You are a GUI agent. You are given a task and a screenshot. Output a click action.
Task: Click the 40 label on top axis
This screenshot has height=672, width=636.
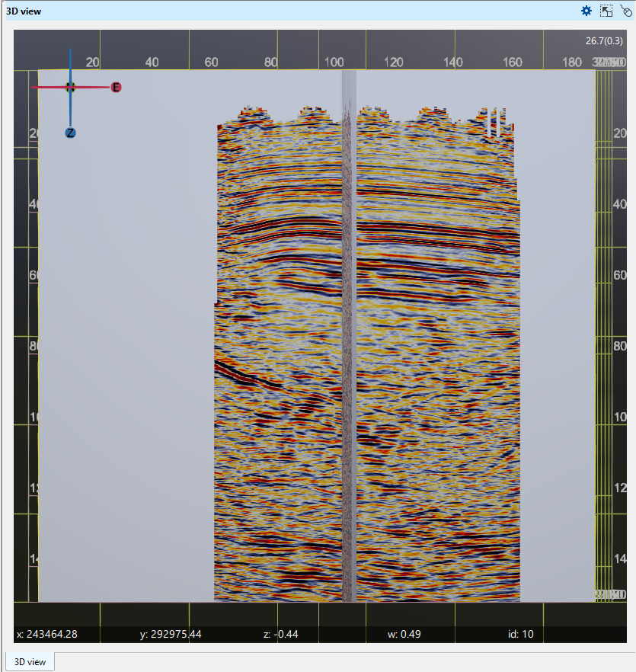coord(152,62)
